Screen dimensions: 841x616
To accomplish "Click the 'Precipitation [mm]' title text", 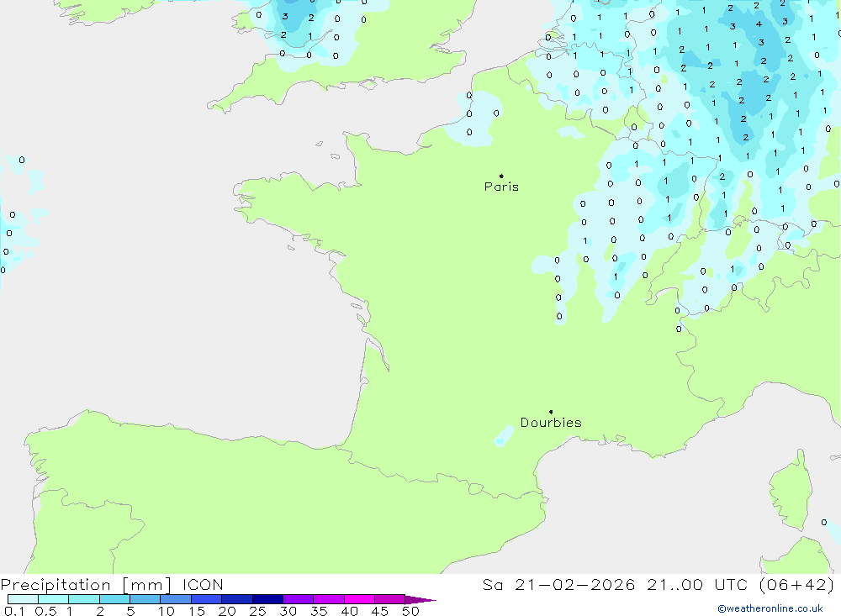I will 86,585.
